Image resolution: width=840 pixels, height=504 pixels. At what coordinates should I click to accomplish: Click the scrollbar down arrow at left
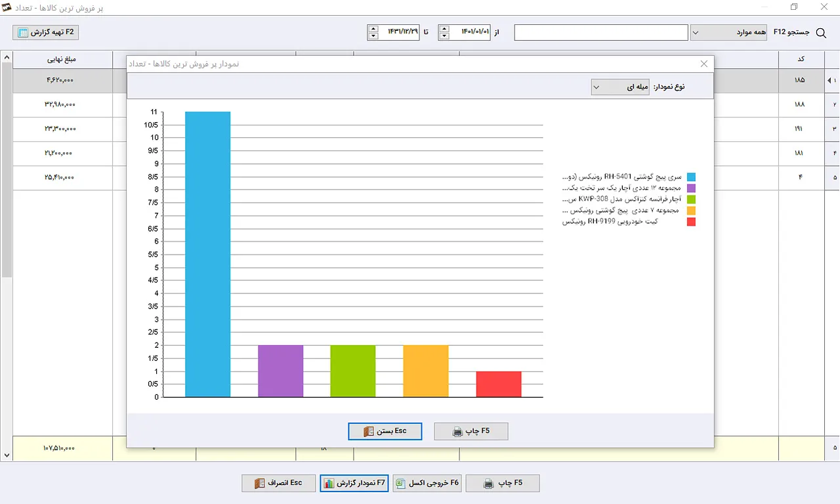point(7,455)
